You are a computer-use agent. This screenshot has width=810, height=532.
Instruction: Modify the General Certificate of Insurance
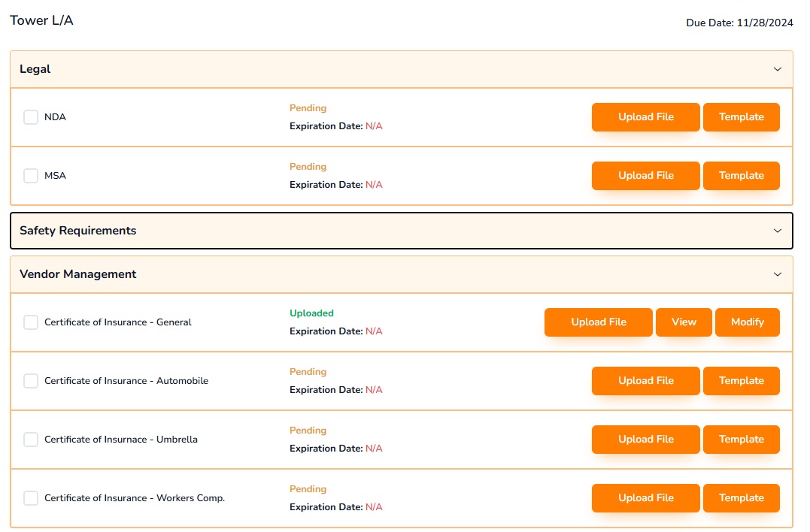coord(747,322)
